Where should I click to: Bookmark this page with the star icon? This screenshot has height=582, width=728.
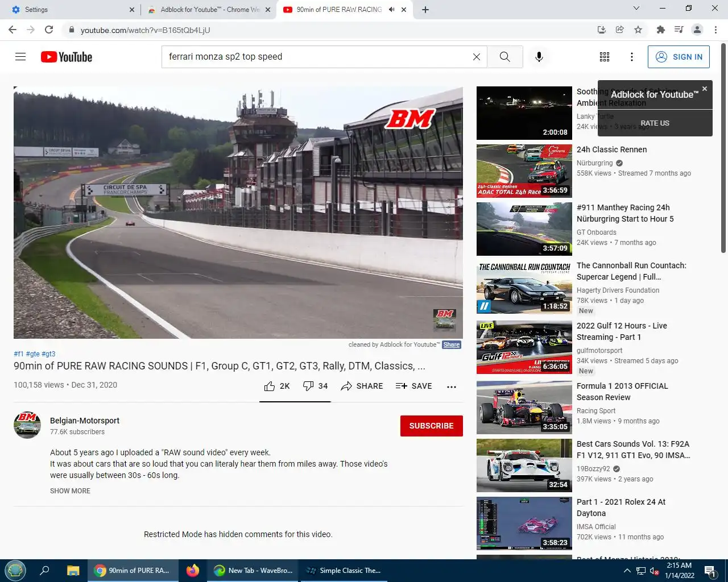[x=638, y=30]
